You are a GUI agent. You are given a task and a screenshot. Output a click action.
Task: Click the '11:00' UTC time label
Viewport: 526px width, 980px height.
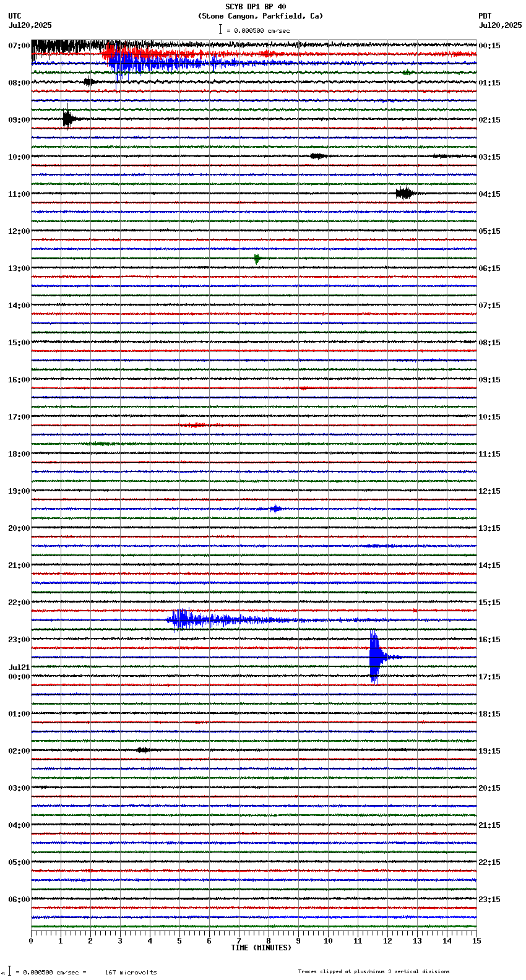pyautogui.click(x=19, y=194)
